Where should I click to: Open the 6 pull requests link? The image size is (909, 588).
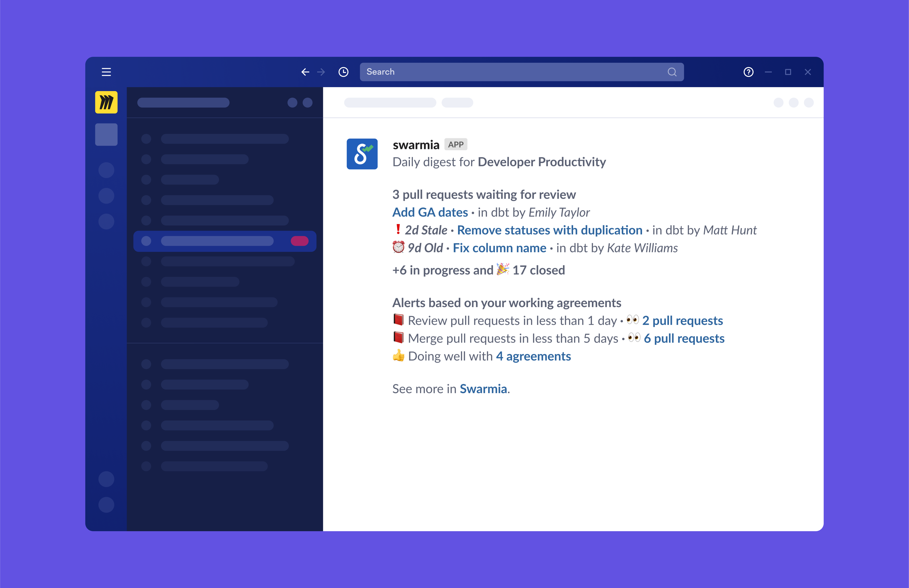click(x=684, y=339)
